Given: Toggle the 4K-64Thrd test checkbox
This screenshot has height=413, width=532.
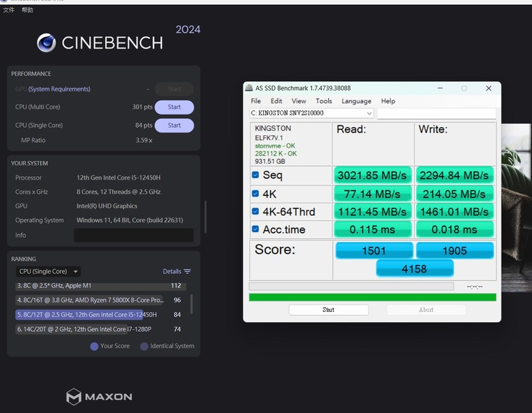Looking at the screenshot, I should point(256,211).
